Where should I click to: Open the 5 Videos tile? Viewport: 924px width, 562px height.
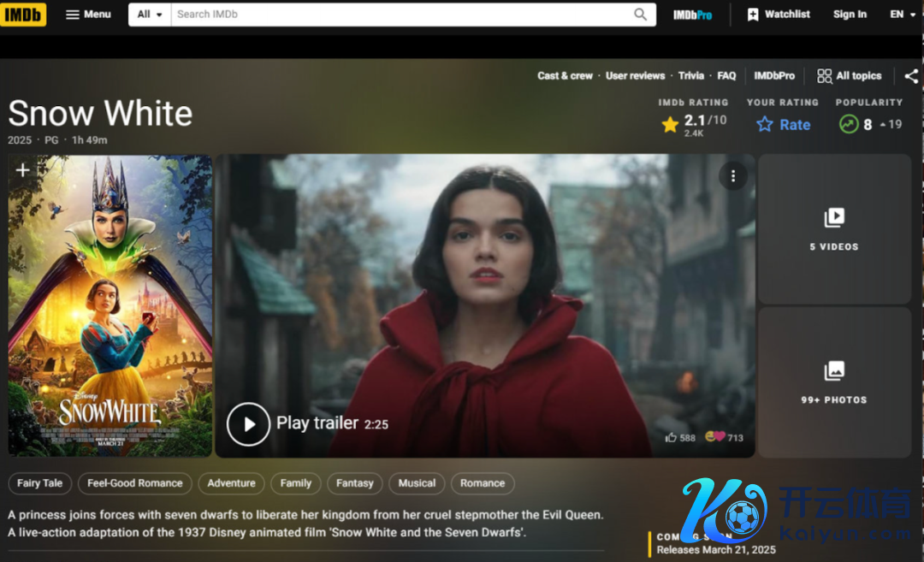(x=833, y=229)
